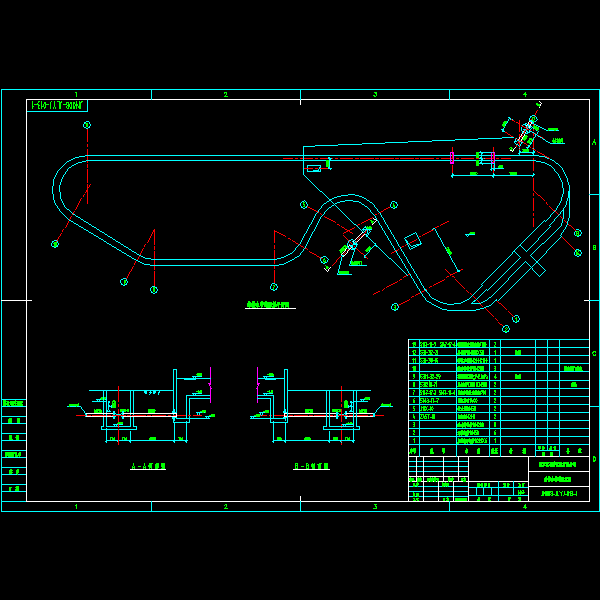Click the bottom border zone label 2

[226, 507]
